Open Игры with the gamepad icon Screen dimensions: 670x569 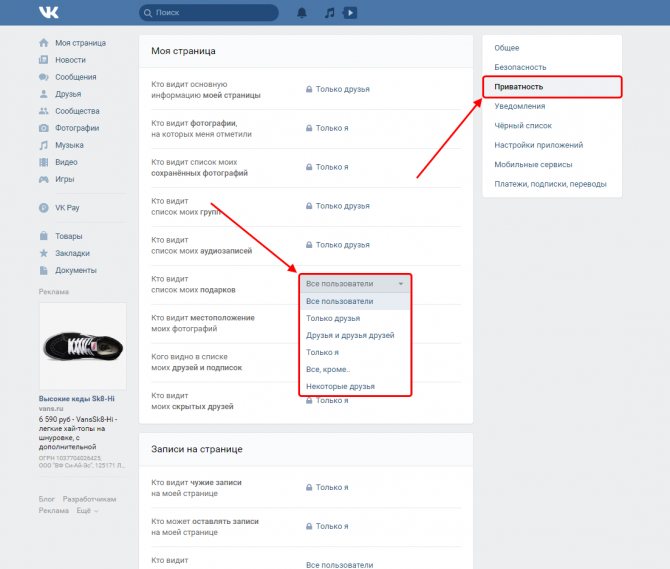tap(44, 179)
